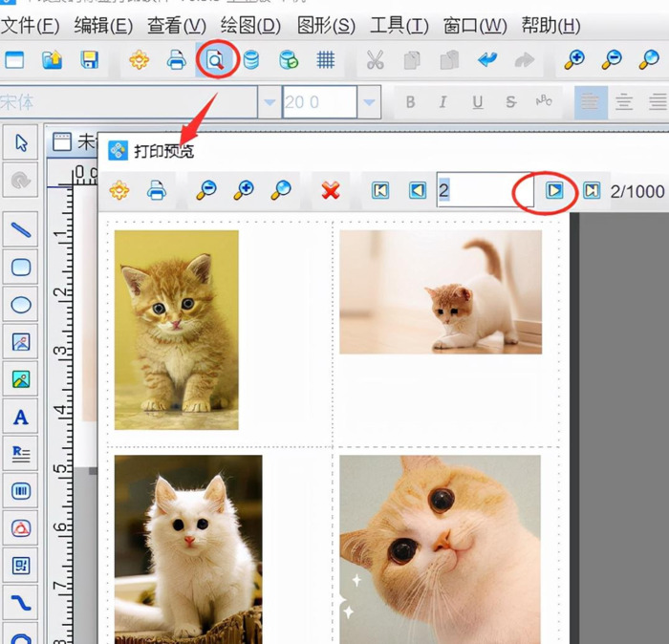Pick the straight line drawing tool
669x644 pixels.
pos(20,229)
